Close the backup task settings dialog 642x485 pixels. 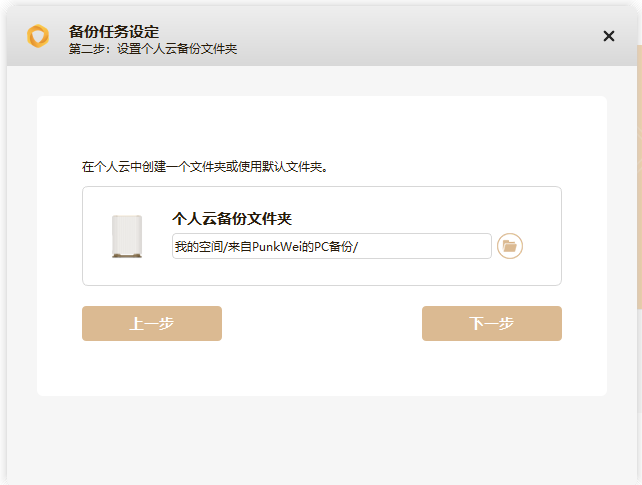click(x=609, y=36)
